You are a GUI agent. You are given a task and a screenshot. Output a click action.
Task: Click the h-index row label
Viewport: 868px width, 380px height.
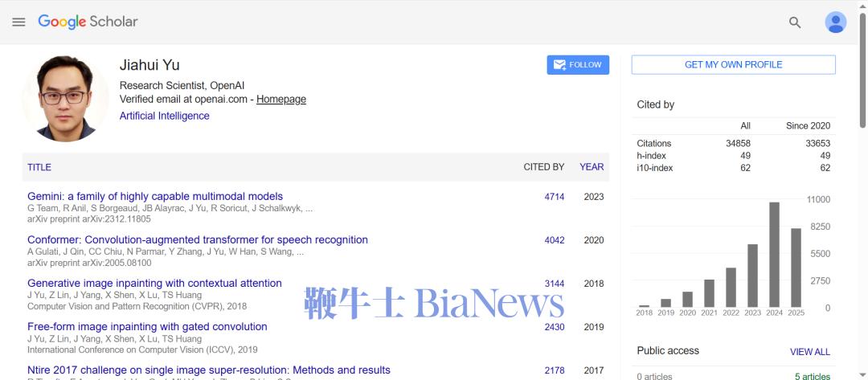[x=652, y=156]
